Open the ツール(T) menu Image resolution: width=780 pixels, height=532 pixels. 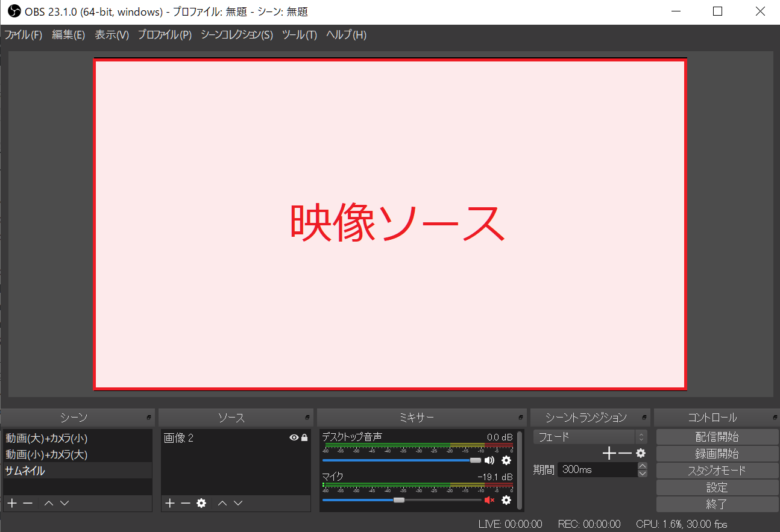point(300,35)
